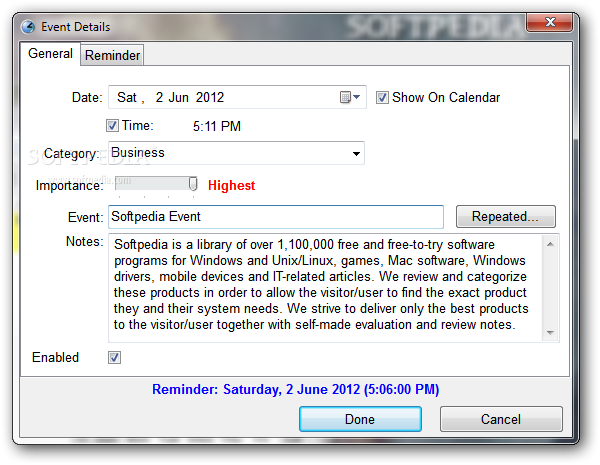Toggle the Enabled checkbox
Image resolution: width=600 pixels, height=465 pixels.
(114, 357)
